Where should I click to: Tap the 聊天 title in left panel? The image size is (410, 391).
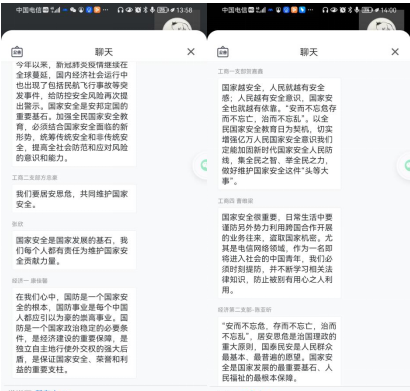[x=104, y=52]
